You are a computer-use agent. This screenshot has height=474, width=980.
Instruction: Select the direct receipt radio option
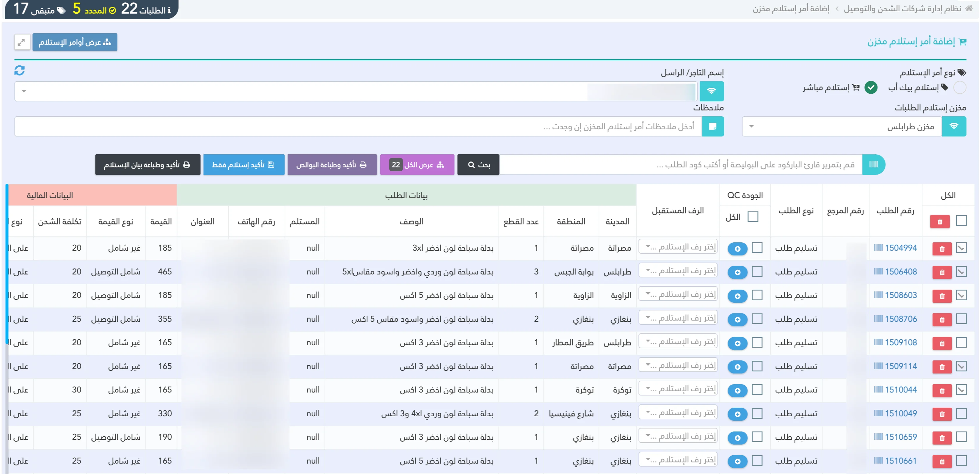point(871,87)
